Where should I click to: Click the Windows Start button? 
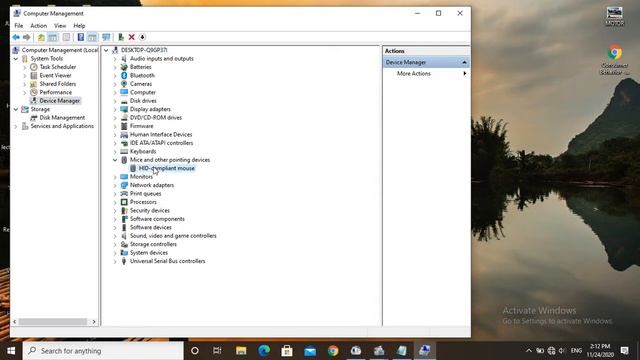click(x=11, y=351)
